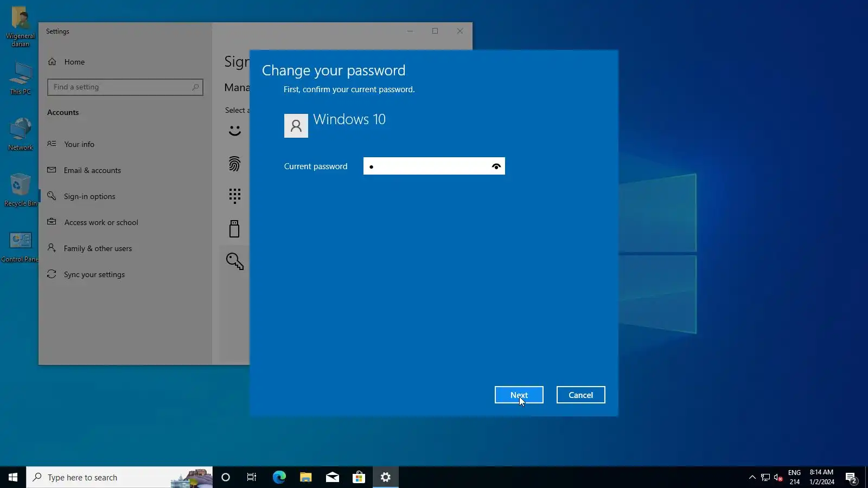Focus the Current password field
This screenshot has width=868, height=488.
434,166
